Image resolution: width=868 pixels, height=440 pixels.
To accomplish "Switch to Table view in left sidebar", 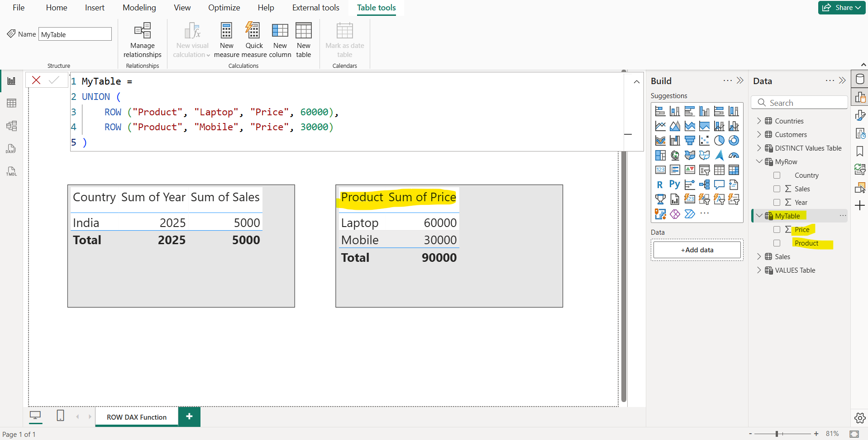I will pyautogui.click(x=12, y=103).
